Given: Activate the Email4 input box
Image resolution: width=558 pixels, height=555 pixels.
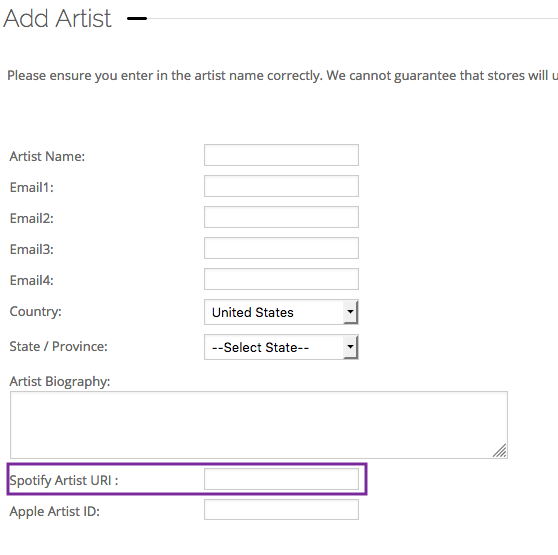Looking at the screenshot, I should [x=281, y=279].
